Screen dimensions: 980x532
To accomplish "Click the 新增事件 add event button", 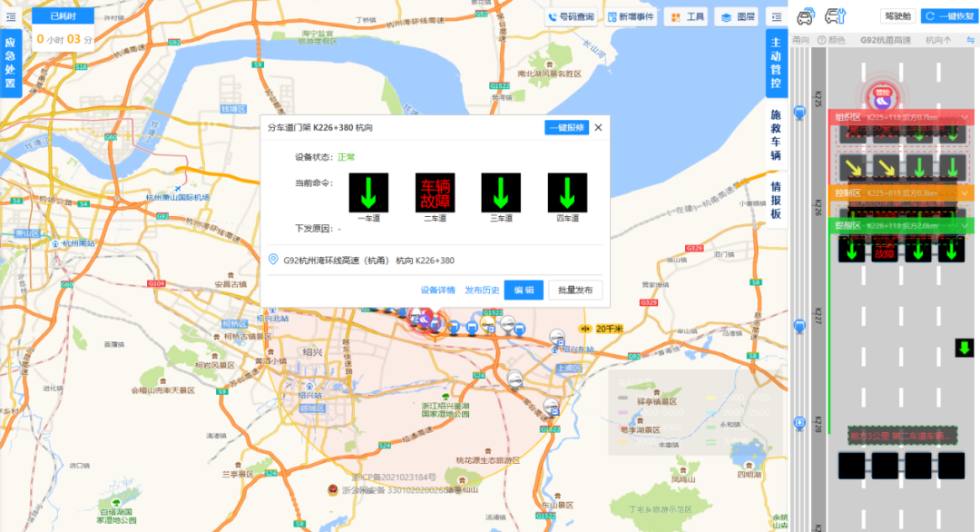I will point(631,17).
